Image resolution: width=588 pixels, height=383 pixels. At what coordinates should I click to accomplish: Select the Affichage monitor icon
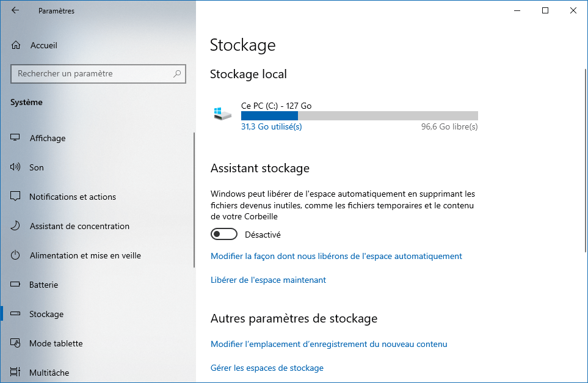click(15, 137)
